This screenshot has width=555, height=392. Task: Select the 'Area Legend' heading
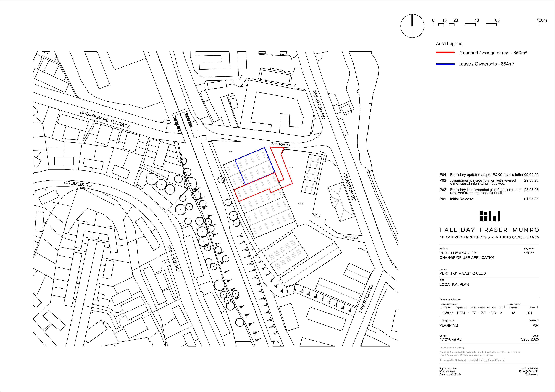tap(449, 44)
